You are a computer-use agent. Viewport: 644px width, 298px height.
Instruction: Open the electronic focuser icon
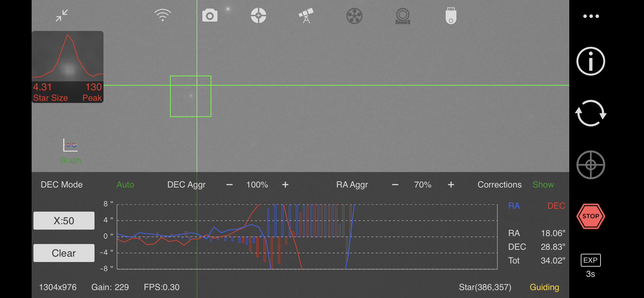(x=402, y=16)
